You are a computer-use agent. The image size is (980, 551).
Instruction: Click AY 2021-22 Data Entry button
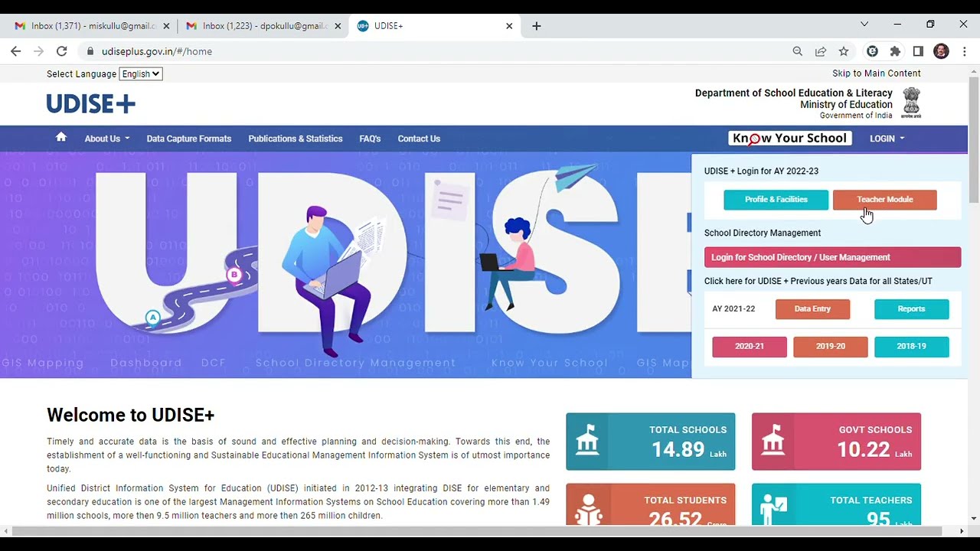812,309
